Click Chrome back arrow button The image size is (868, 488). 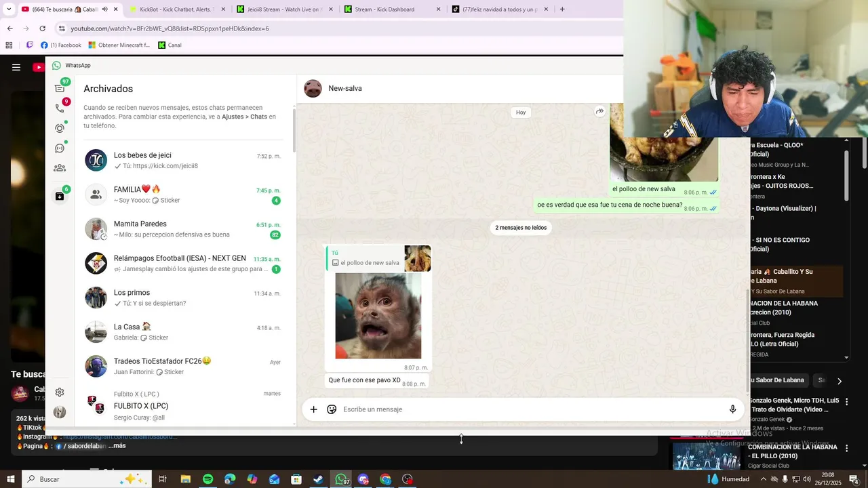(x=9, y=28)
